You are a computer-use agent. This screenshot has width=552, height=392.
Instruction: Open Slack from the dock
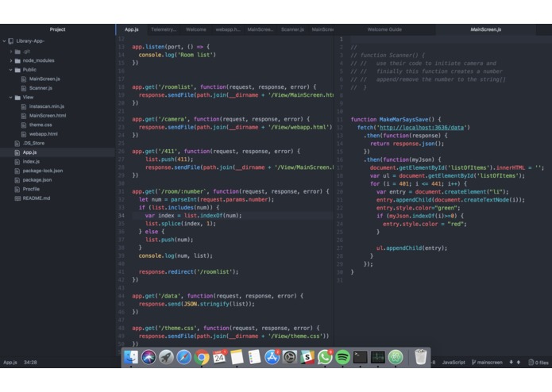click(x=307, y=358)
